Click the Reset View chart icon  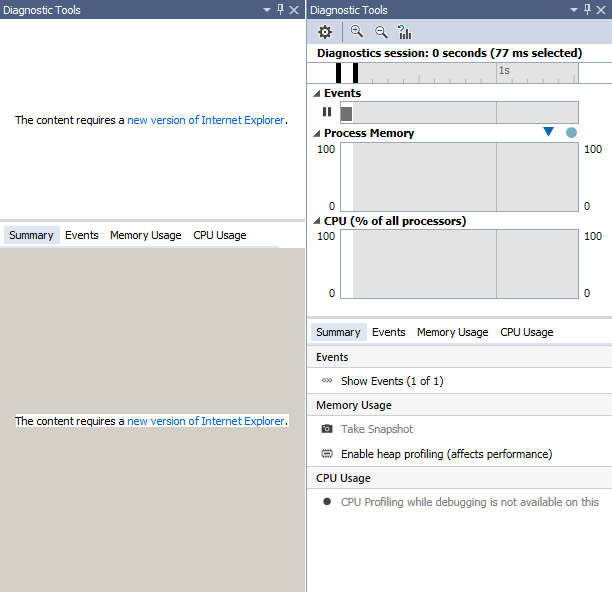(405, 32)
